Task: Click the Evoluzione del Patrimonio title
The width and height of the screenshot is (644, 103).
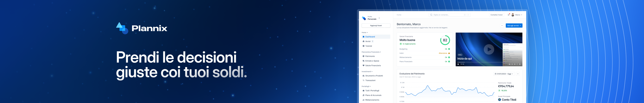Action: click(412, 74)
